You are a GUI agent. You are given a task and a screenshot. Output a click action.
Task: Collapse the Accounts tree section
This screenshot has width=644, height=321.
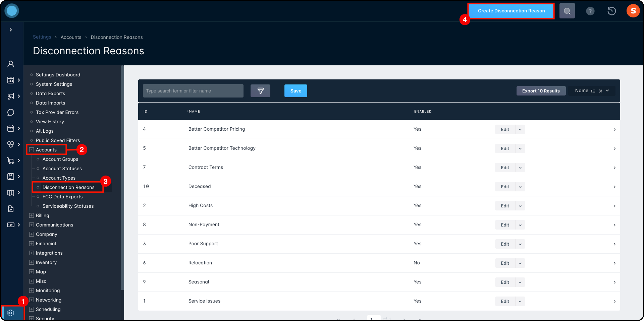tap(32, 150)
